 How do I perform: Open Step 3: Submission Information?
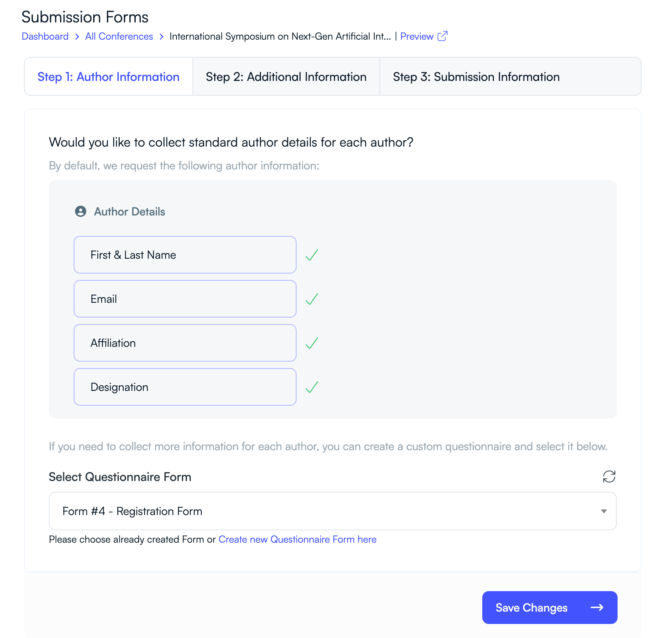coord(476,76)
